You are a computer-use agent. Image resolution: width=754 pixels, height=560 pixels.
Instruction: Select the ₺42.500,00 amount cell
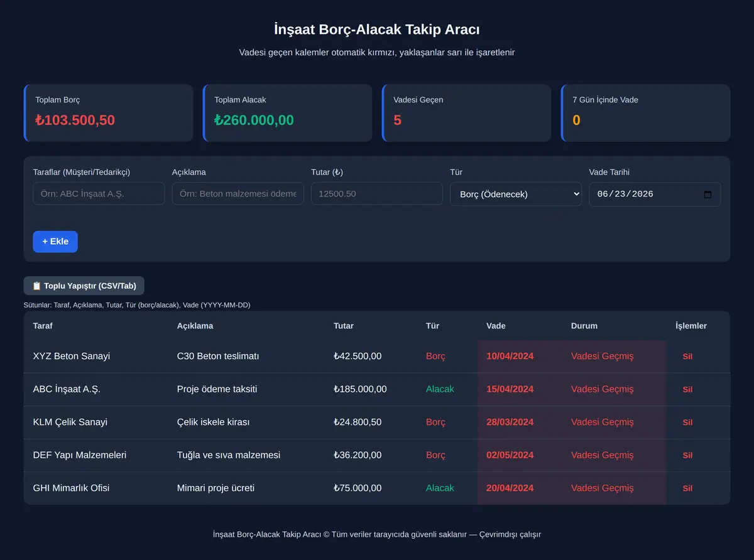(x=370, y=357)
